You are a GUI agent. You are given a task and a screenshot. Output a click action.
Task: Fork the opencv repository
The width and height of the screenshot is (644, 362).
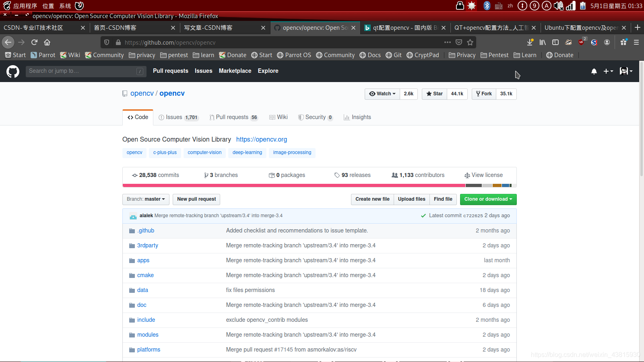[484, 94]
